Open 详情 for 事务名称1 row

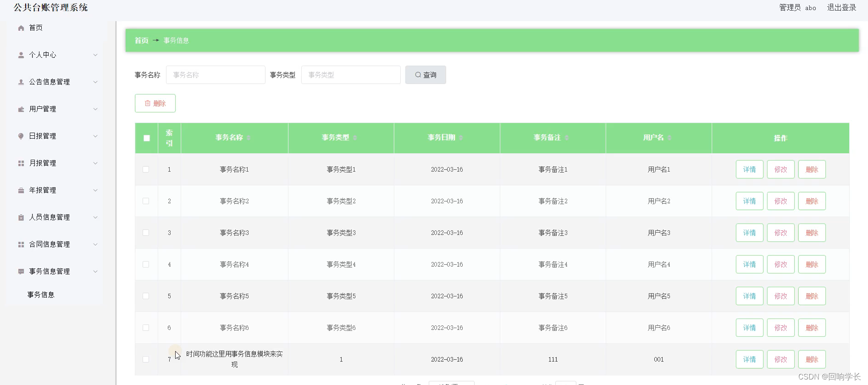click(750, 169)
